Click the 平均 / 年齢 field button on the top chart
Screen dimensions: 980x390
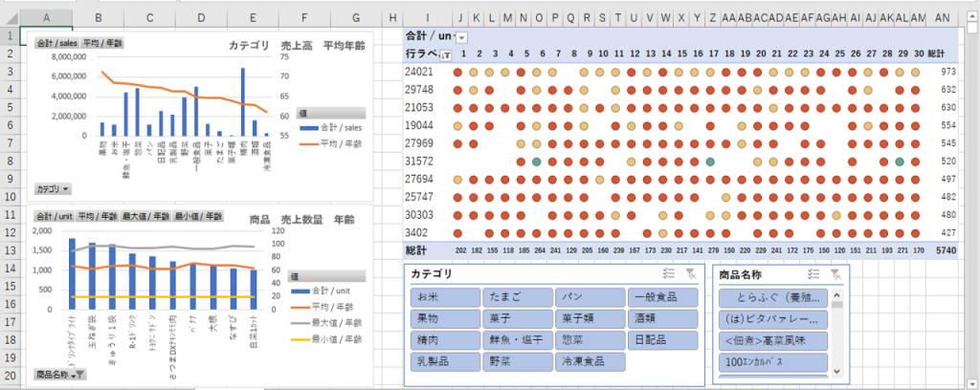pos(103,44)
